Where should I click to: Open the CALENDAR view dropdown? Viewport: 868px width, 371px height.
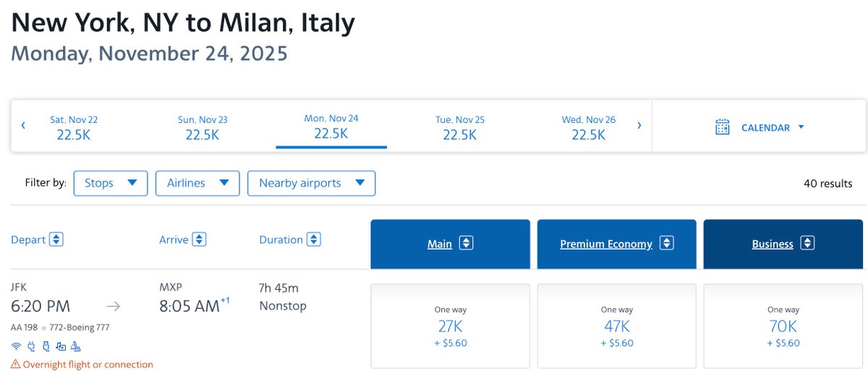coord(759,127)
